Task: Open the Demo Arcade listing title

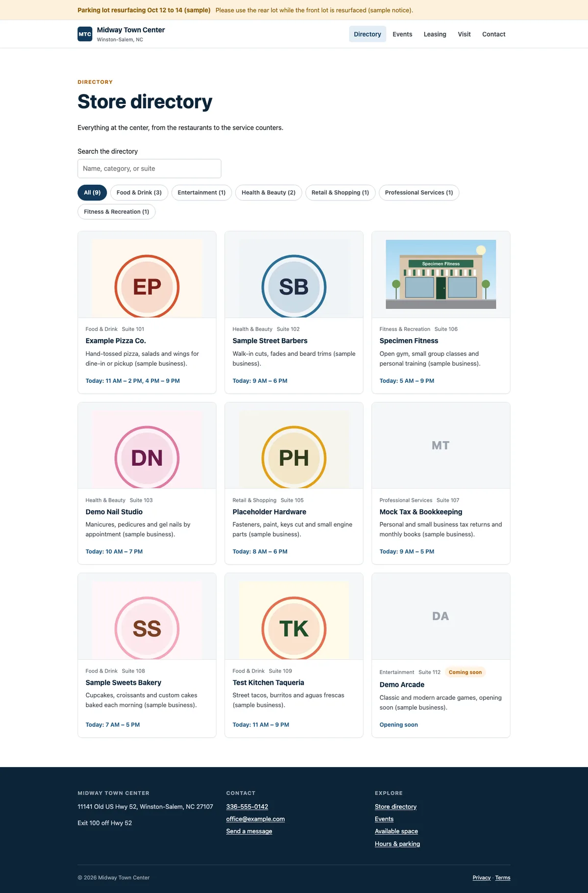Action: coord(402,685)
